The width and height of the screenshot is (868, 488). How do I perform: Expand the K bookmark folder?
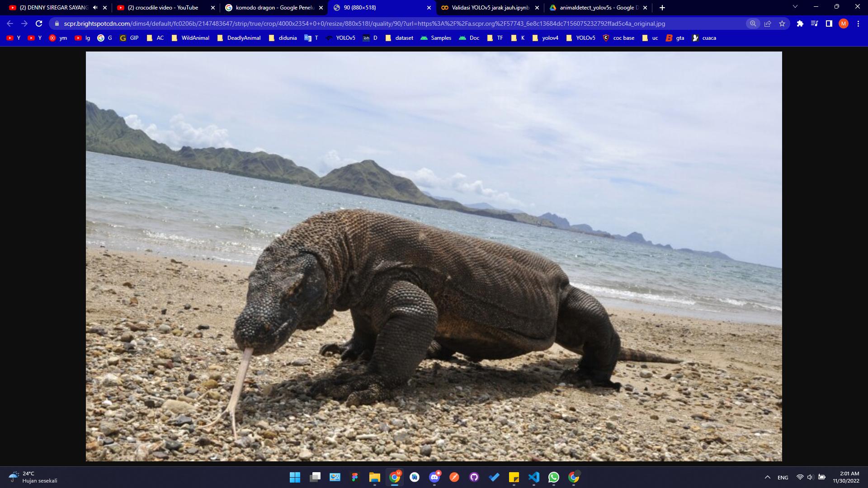tap(518, 38)
